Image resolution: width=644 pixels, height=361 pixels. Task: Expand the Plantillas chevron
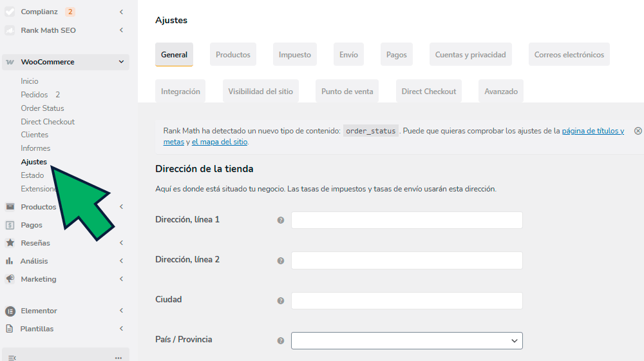tap(122, 328)
